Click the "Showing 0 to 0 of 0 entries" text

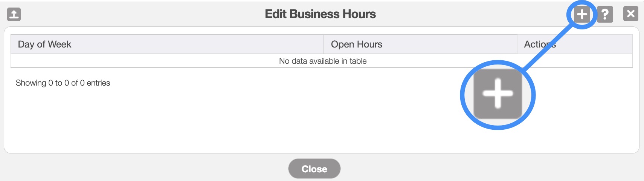(x=63, y=83)
